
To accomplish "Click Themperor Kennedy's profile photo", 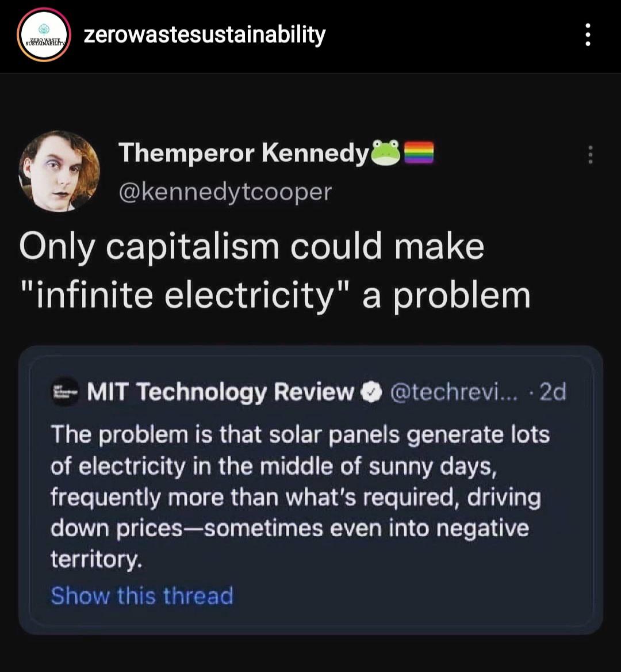I will pyautogui.click(x=59, y=171).
